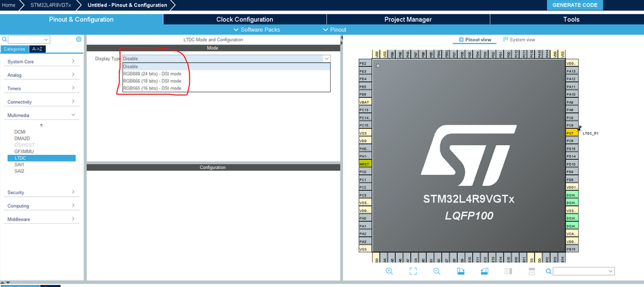Expand the Computing category

tap(41, 206)
